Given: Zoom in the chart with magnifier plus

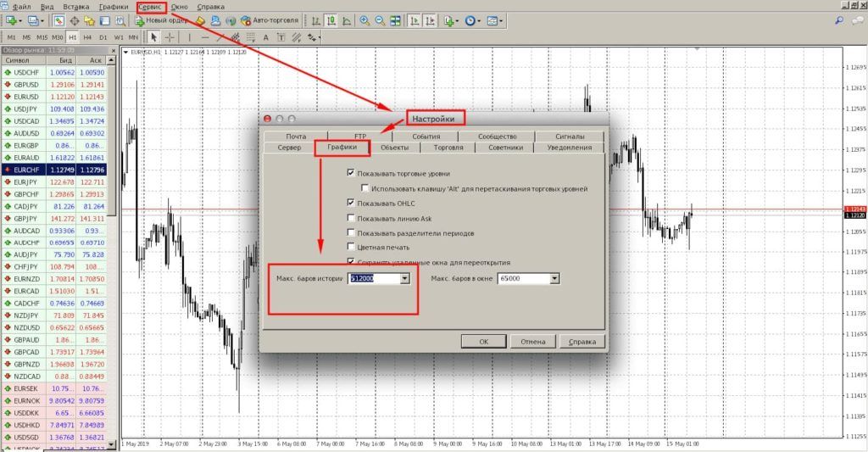Looking at the screenshot, I should point(364,20).
